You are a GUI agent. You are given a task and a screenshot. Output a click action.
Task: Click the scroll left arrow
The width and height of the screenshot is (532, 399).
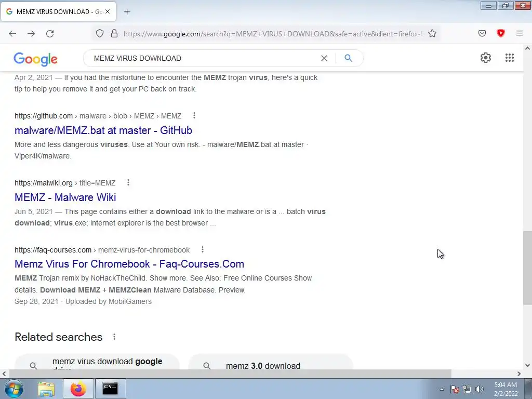(x=4, y=374)
